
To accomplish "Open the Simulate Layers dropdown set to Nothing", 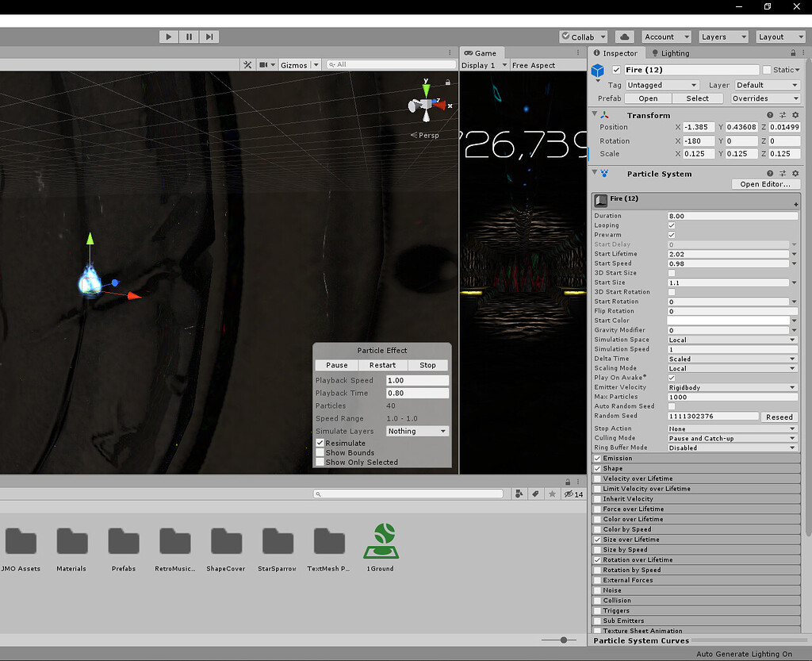I will coord(417,431).
